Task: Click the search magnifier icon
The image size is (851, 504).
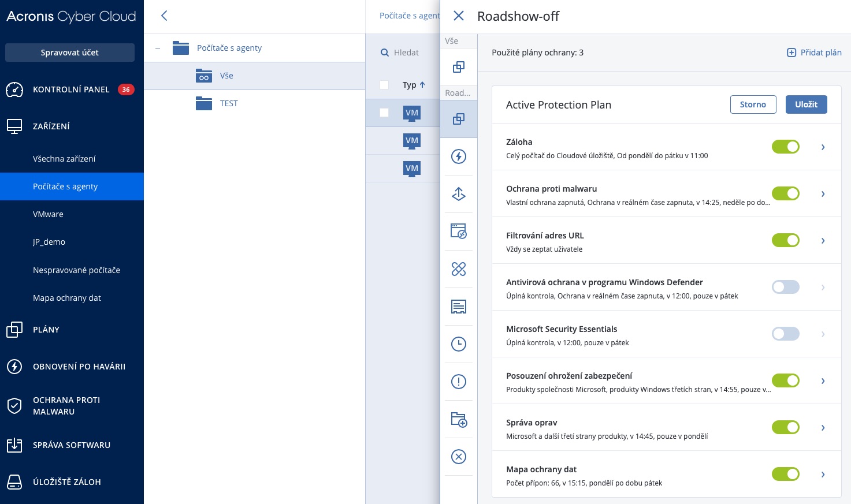Action: (385, 53)
